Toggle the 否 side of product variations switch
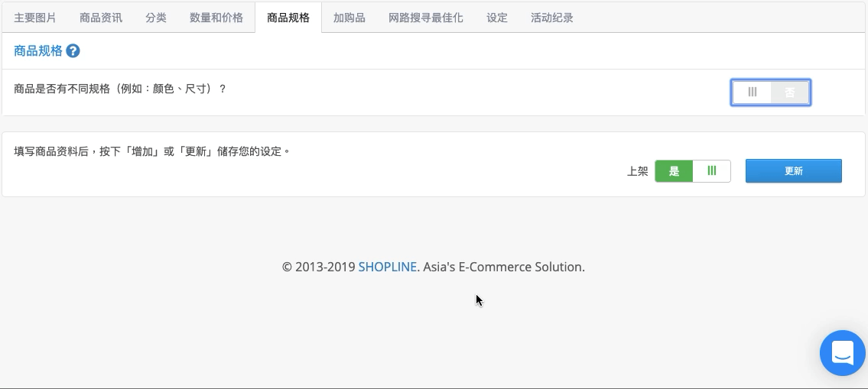Screen dimensions: 868x389 click(x=790, y=92)
